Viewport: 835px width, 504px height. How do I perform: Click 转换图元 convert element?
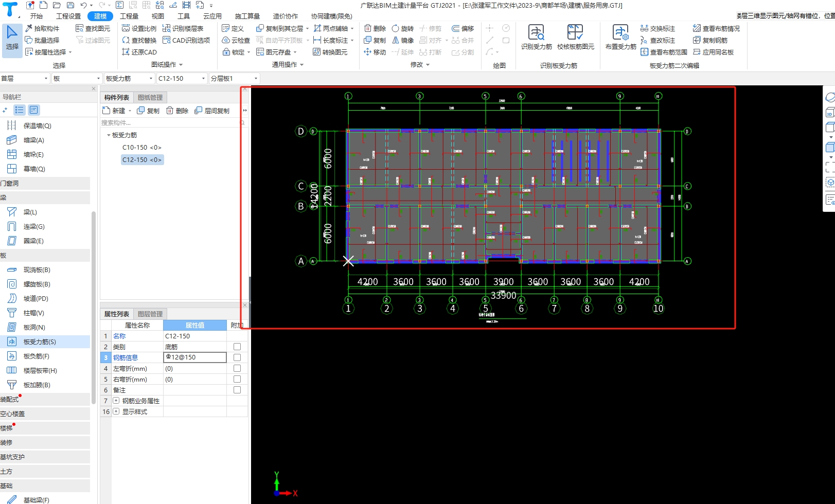pyautogui.click(x=330, y=52)
